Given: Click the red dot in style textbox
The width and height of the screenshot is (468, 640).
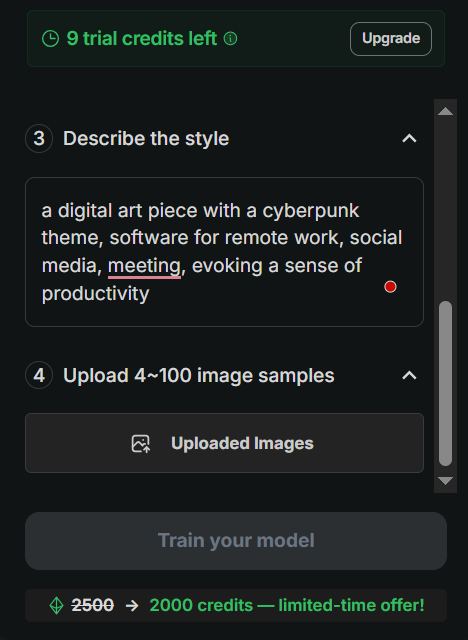Looking at the screenshot, I should click(390, 287).
